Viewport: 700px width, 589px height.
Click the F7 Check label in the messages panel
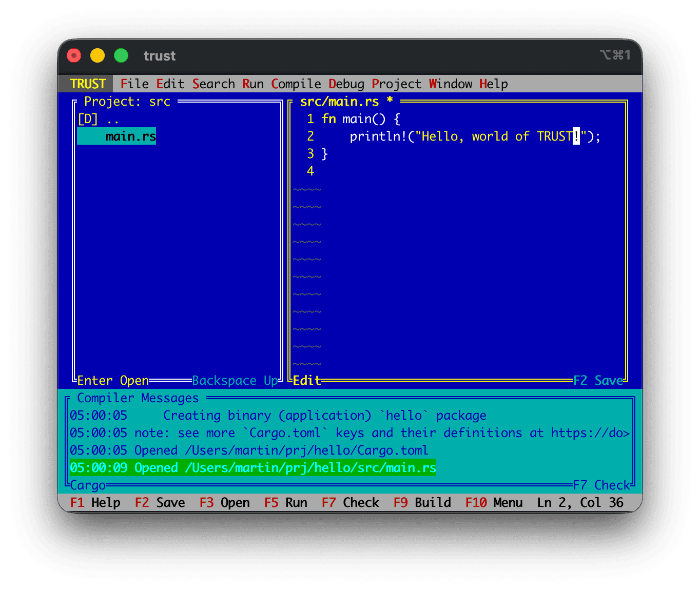pyautogui.click(x=601, y=485)
